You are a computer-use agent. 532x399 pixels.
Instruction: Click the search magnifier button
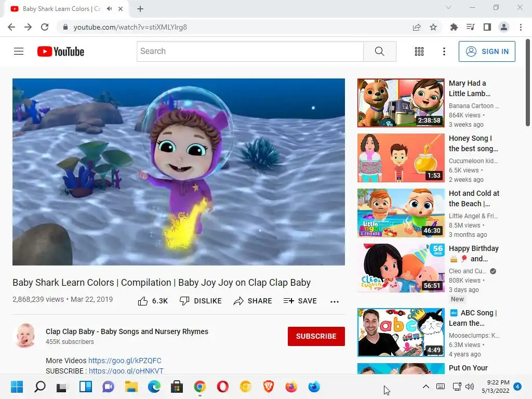(380, 51)
